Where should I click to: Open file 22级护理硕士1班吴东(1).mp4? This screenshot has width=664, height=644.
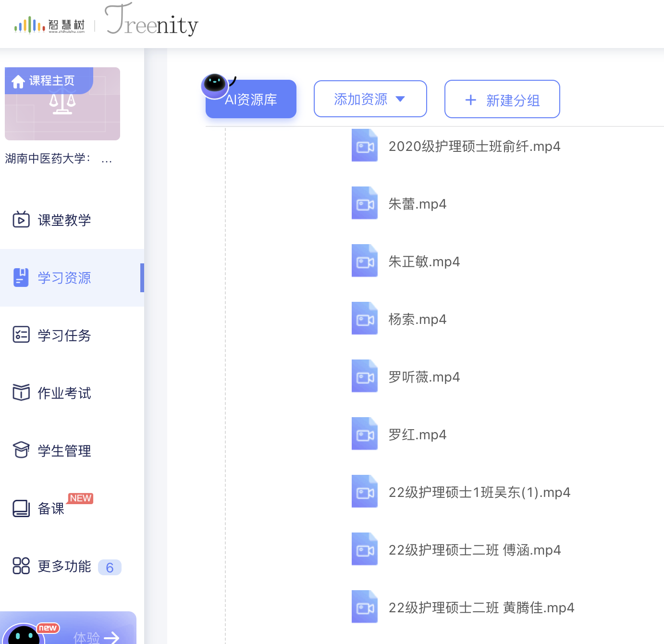click(479, 493)
